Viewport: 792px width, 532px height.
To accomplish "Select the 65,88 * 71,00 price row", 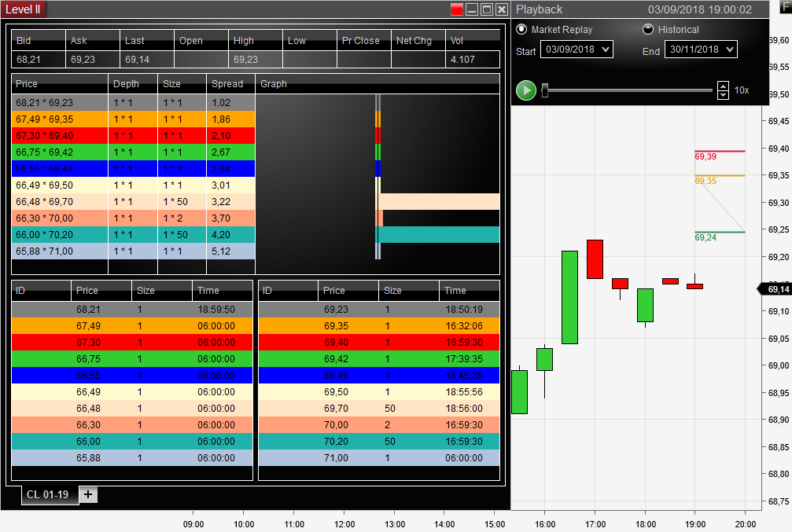I will (x=133, y=251).
